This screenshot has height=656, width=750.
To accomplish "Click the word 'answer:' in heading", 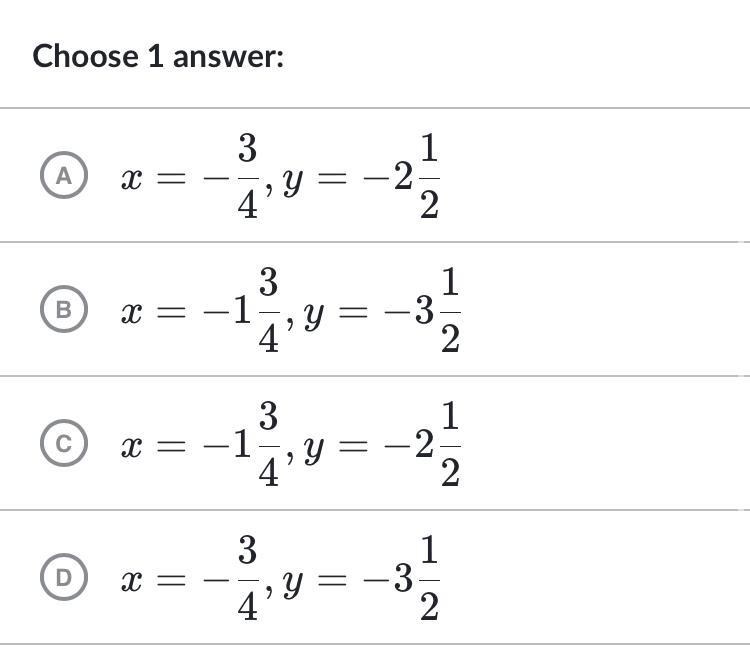I will (x=228, y=57).
